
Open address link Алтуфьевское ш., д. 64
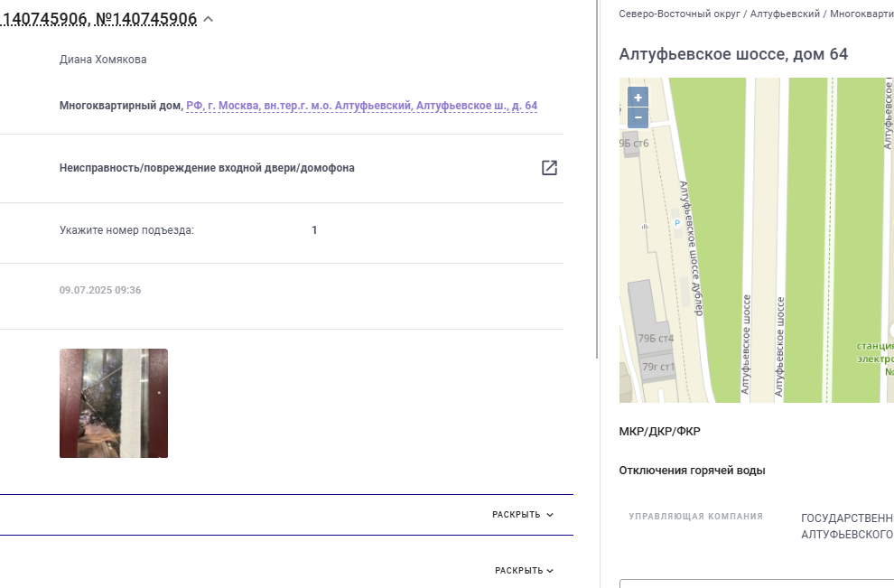(361, 106)
